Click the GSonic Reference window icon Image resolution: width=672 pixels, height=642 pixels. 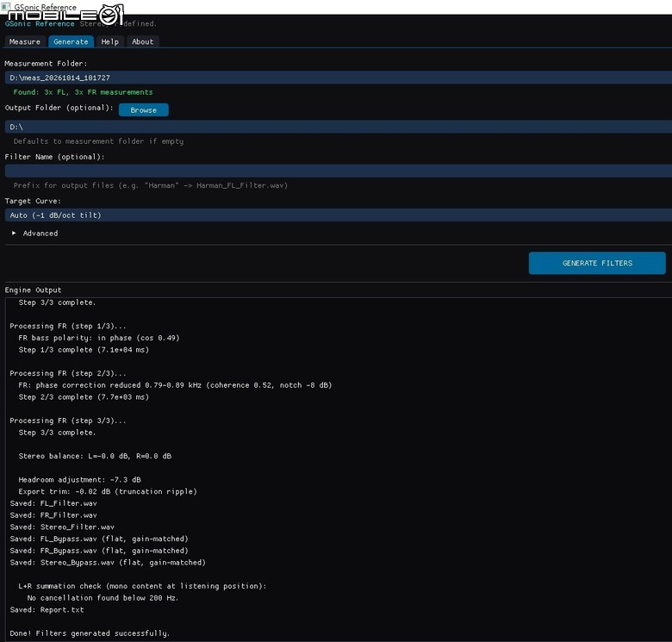click(6, 6)
